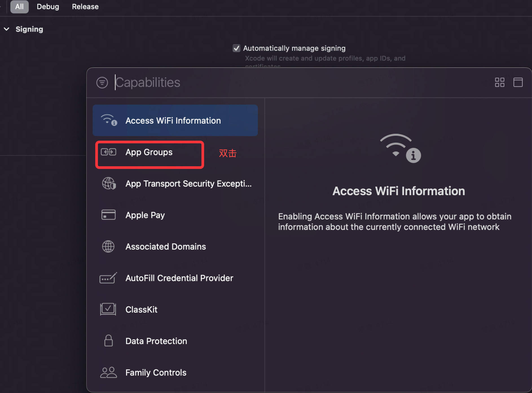Image resolution: width=532 pixels, height=393 pixels.
Task: Uncheck Automatically manage signing
Action: pos(236,48)
